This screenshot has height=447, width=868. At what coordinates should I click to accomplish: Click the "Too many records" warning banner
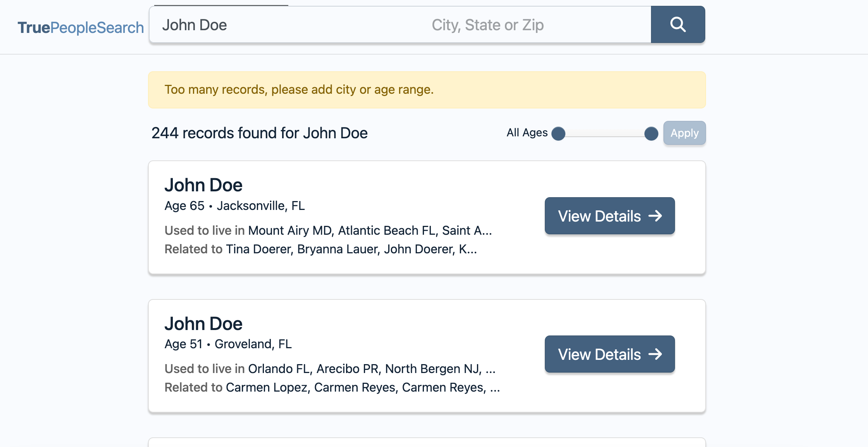click(427, 90)
